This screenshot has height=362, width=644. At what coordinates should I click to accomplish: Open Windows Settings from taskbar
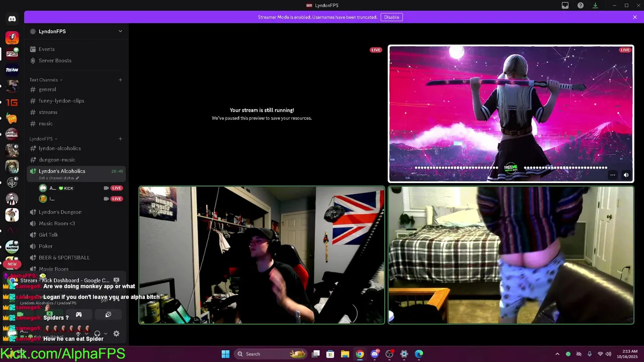(404, 354)
